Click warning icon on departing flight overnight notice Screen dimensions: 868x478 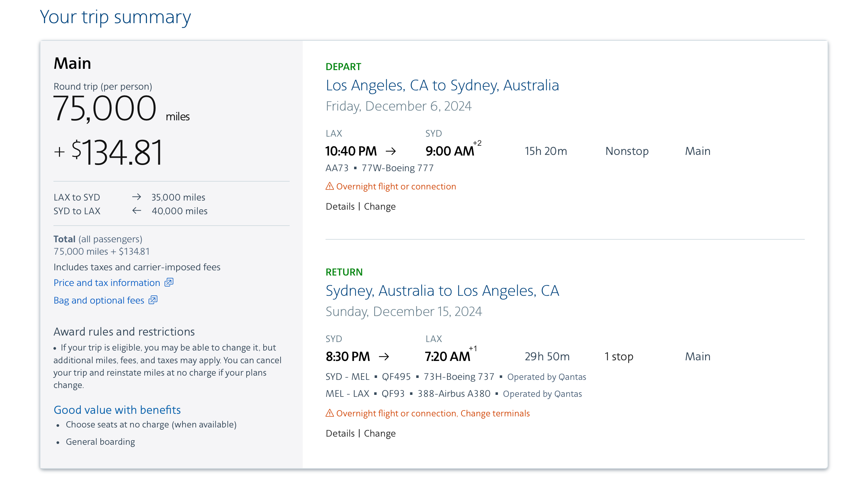pos(329,186)
